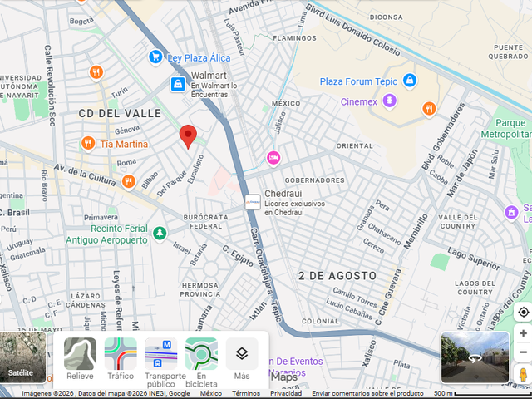Click the Av. de la Cultura street label

pyautogui.click(x=85, y=175)
